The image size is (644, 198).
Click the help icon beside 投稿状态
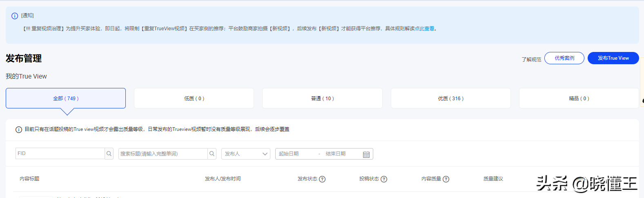point(384,179)
